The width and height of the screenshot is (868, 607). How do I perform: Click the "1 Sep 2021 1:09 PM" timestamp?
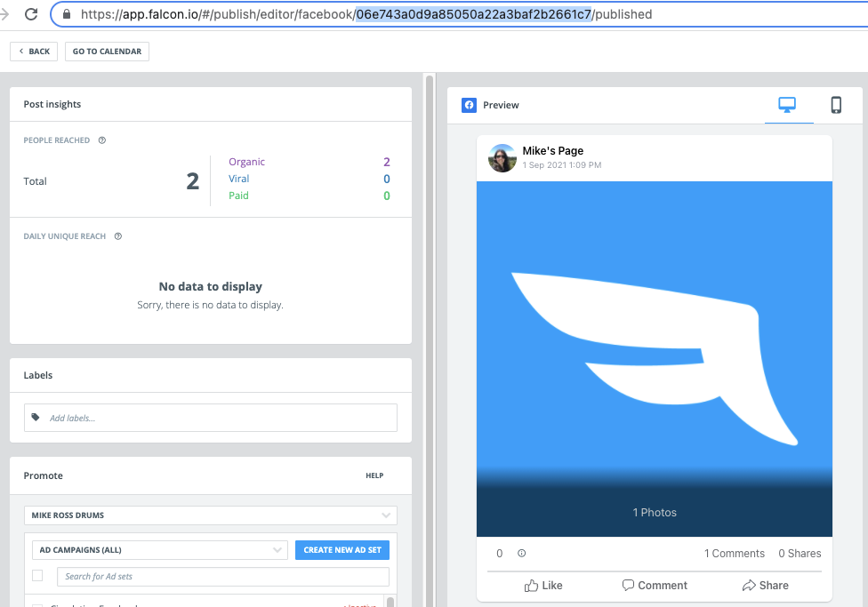click(x=561, y=165)
